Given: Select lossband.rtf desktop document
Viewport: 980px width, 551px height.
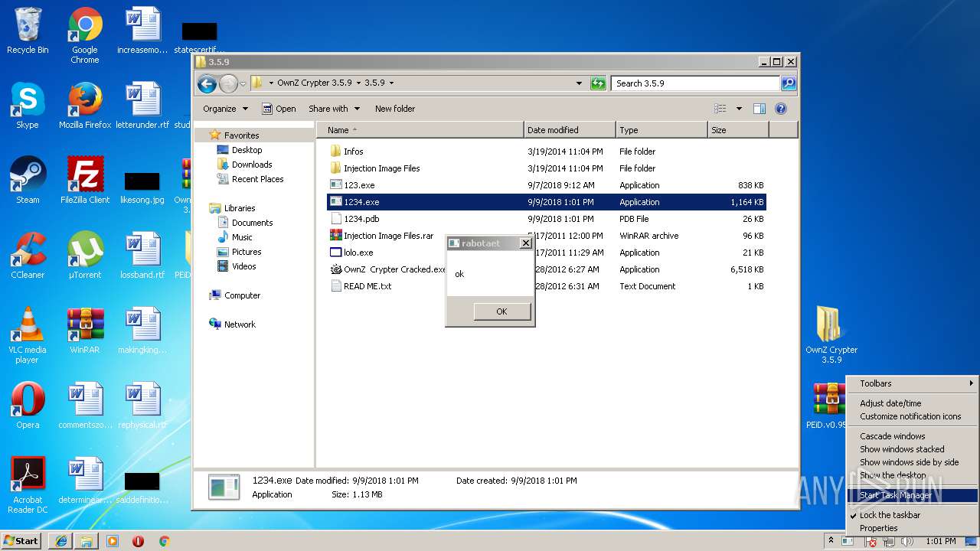Looking at the screenshot, I should [x=142, y=256].
